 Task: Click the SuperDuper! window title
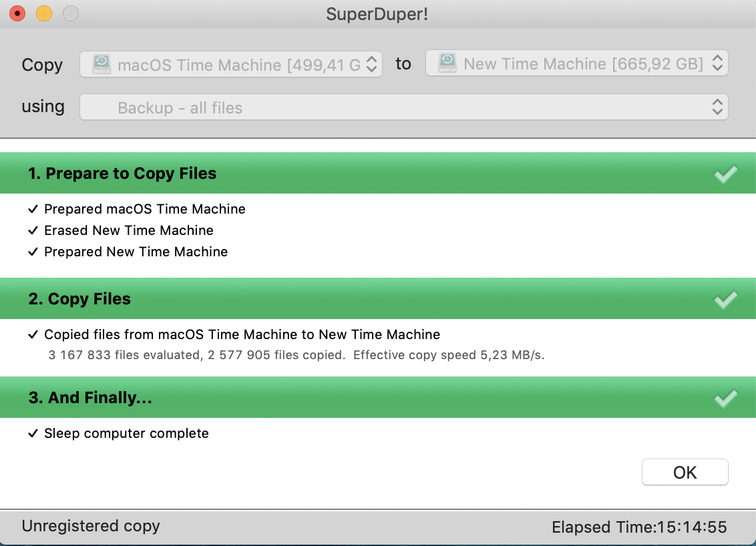pos(377,14)
